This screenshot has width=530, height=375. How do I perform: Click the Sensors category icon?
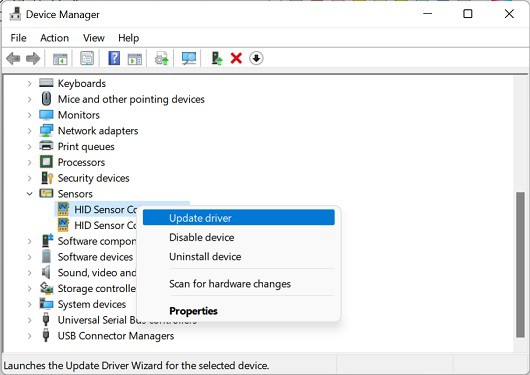pos(46,193)
